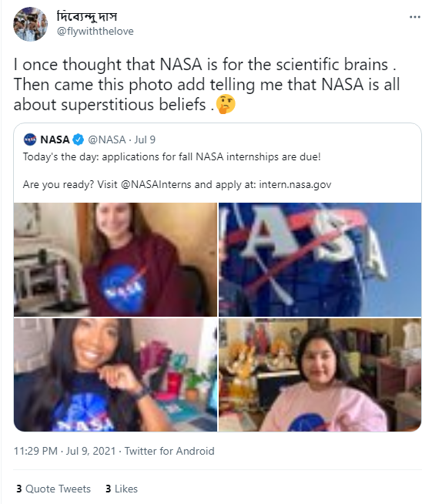Viewport: 432px width, 504px height.
Task: Click the Twitter for Android source label
Action: pos(169,451)
